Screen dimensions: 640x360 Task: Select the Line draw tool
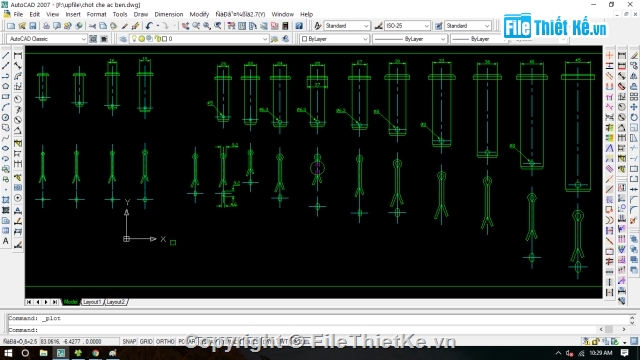[x=6, y=55]
